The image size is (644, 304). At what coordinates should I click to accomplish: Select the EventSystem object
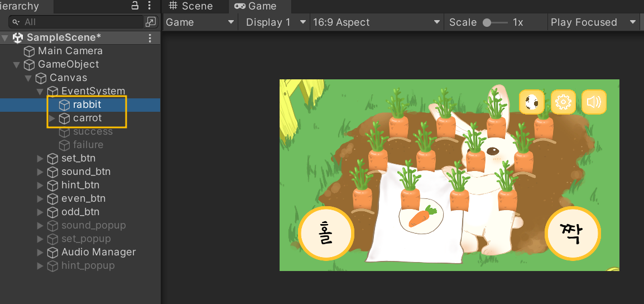[93, 91]
